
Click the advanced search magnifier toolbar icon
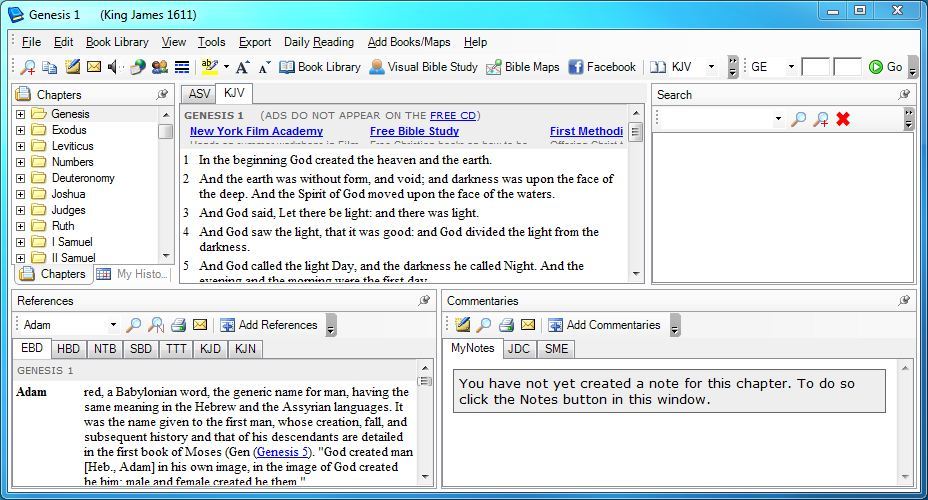[x=27, y=67]
